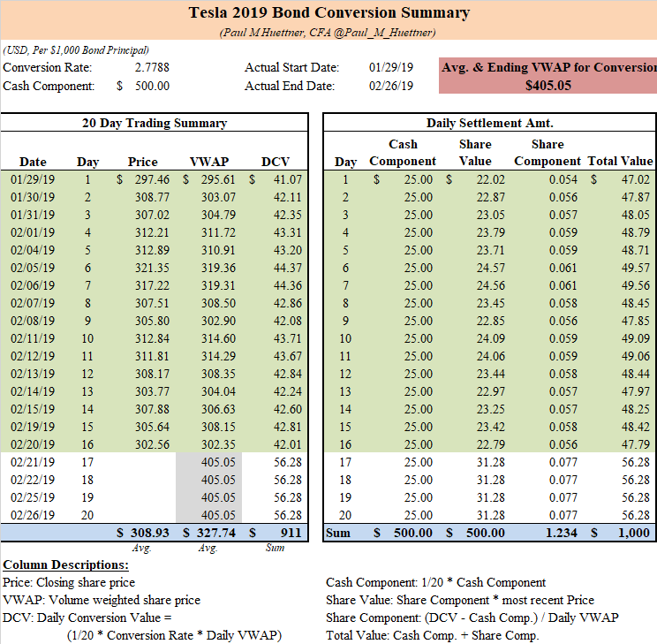This screenshot has height=644, width=657.
Task: Click date cell 02/08/19
Action: click(x=33, y=321)
